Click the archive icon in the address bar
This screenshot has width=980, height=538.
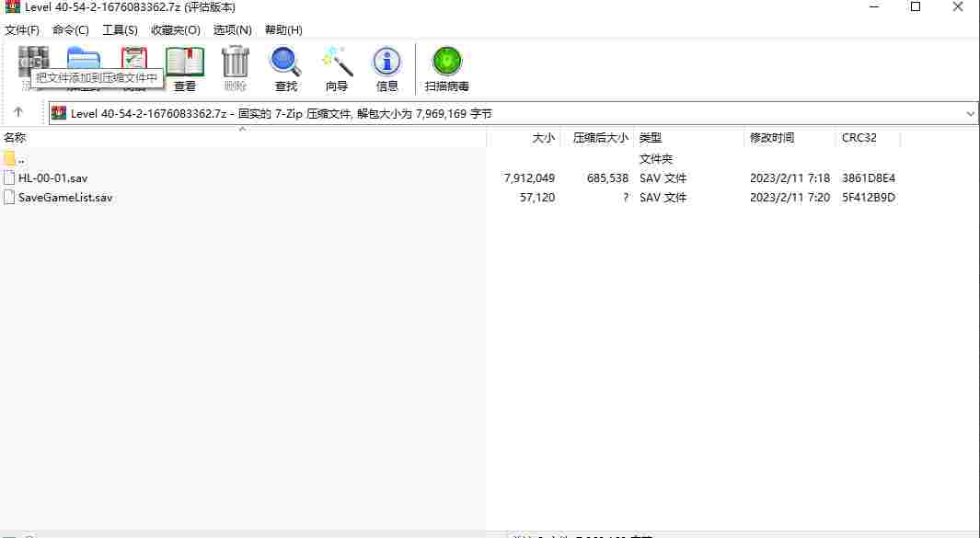click(x=60, y=113)
